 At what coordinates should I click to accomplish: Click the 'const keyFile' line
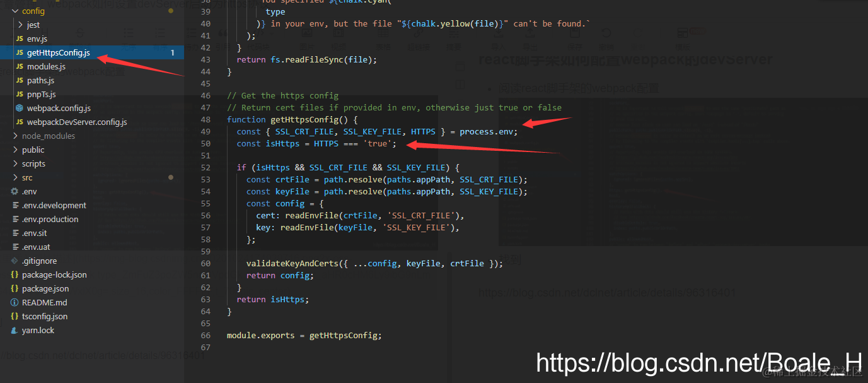click(x=387, y=192)
